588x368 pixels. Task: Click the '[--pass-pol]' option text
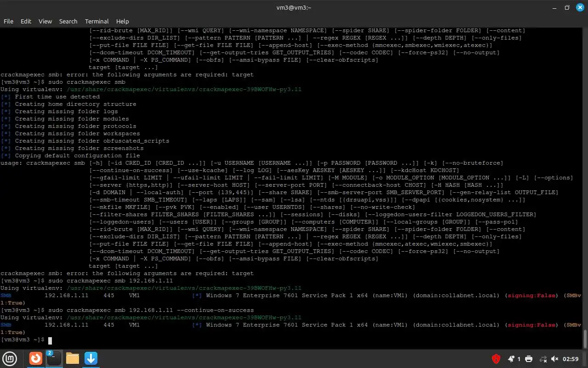(496, 222)
